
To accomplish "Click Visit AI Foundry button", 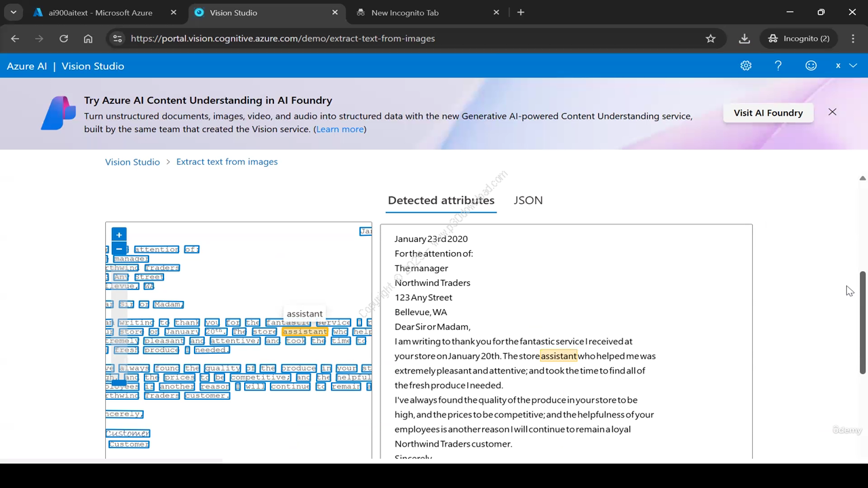I will 768,113.
